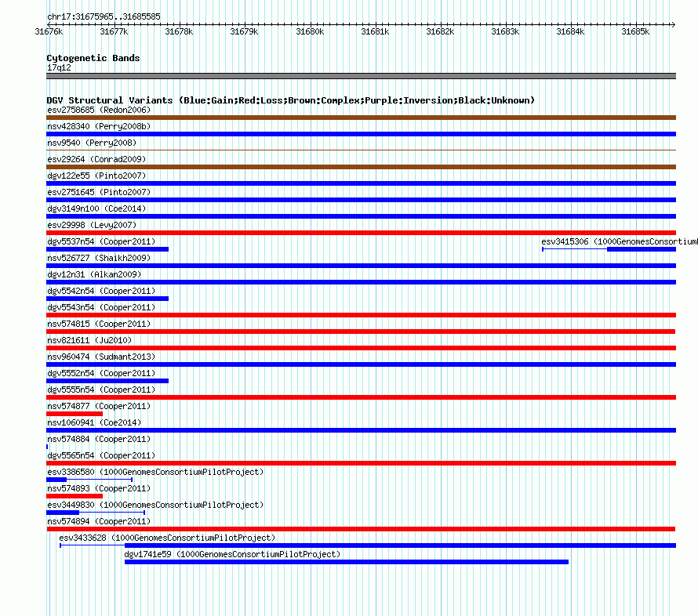Click the esv29264 (Conrad2009) variant label

click(96, 159)
